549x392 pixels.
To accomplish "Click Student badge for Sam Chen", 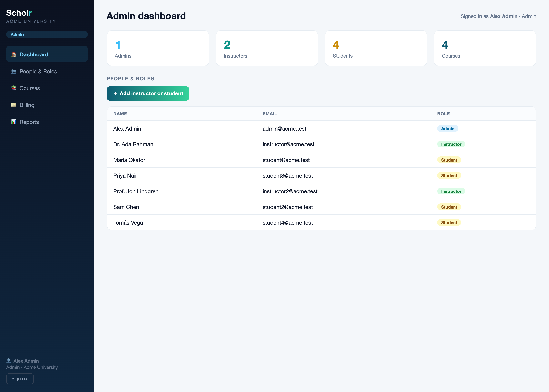I will click(x=449, y=207).
